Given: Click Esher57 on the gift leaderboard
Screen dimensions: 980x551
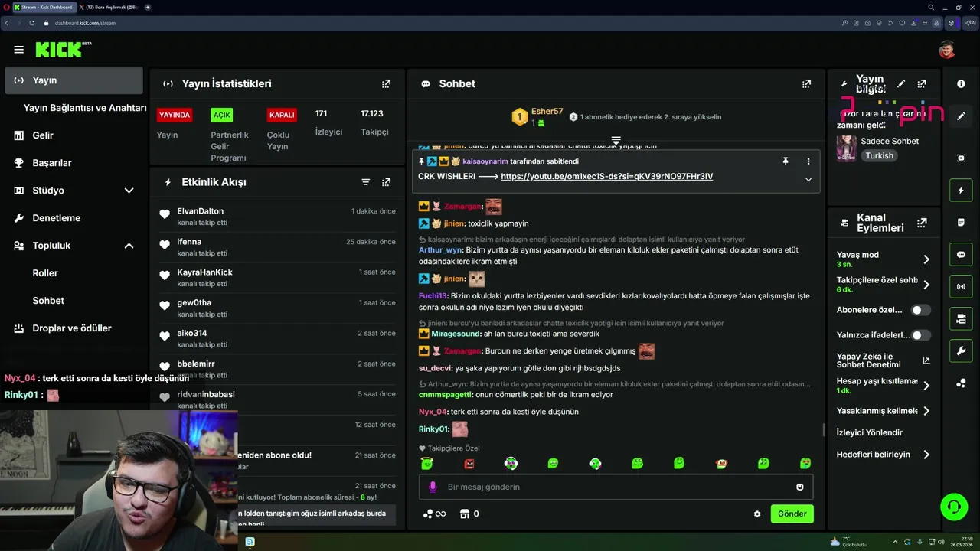Looking at the screenshot, I should click(x=547, y=112).
